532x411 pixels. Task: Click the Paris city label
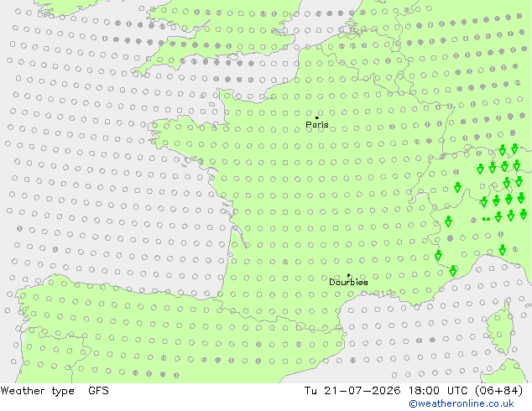click(317, 125)
